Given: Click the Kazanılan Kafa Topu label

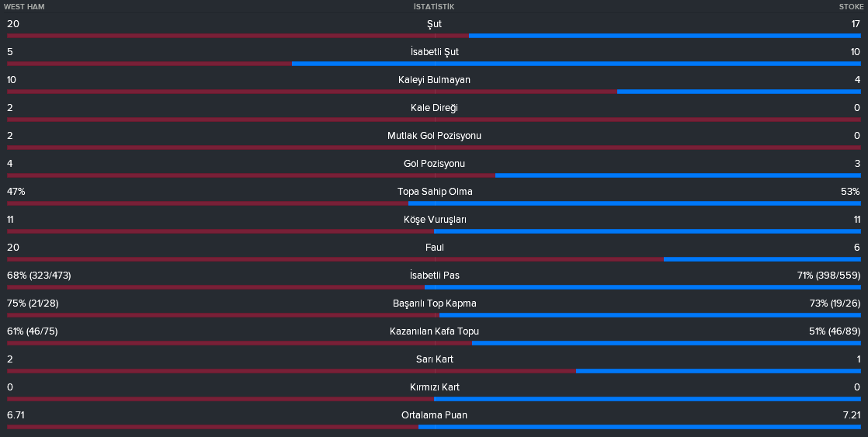Looking at the screenshot, I should pyautogui.click(x=435, y=331).
